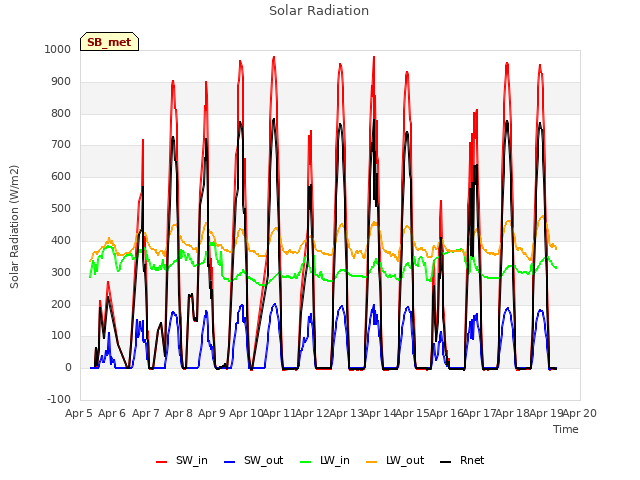Click the 900 y-axis tick label
This screenshot has width=640, height=480.
click(x=61, y=81)
